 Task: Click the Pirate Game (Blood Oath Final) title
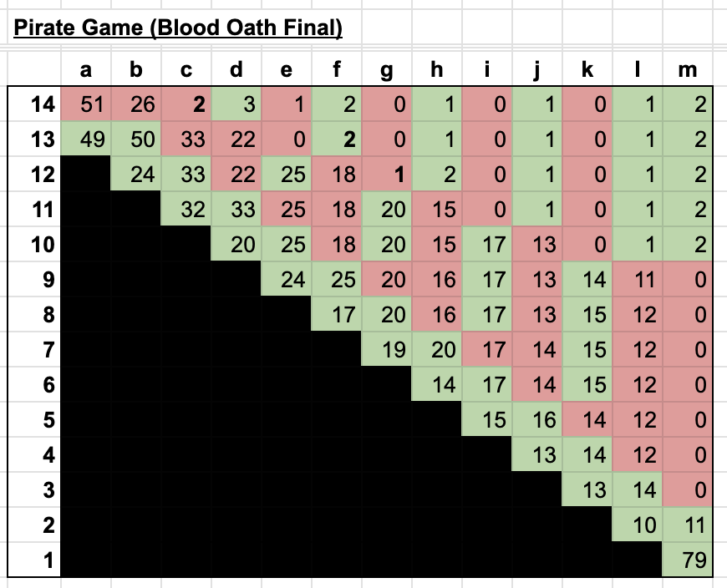coord(177,28)
